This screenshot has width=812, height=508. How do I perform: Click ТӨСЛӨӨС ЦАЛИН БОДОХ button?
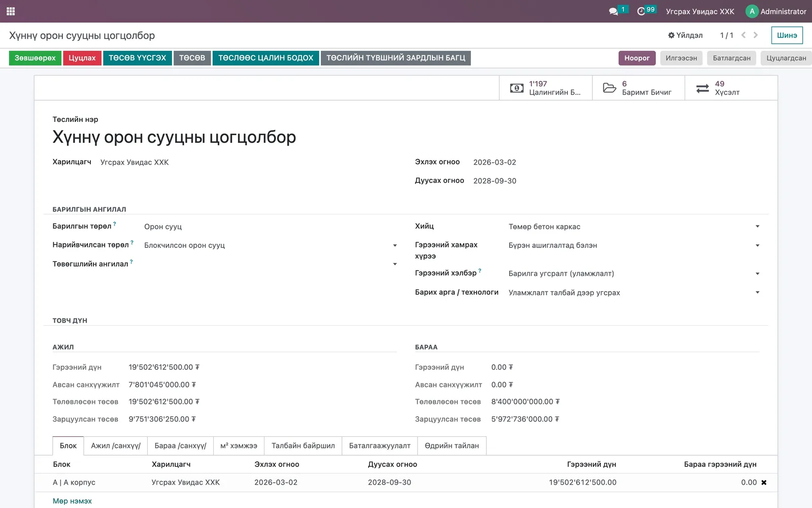coord(266,58)
